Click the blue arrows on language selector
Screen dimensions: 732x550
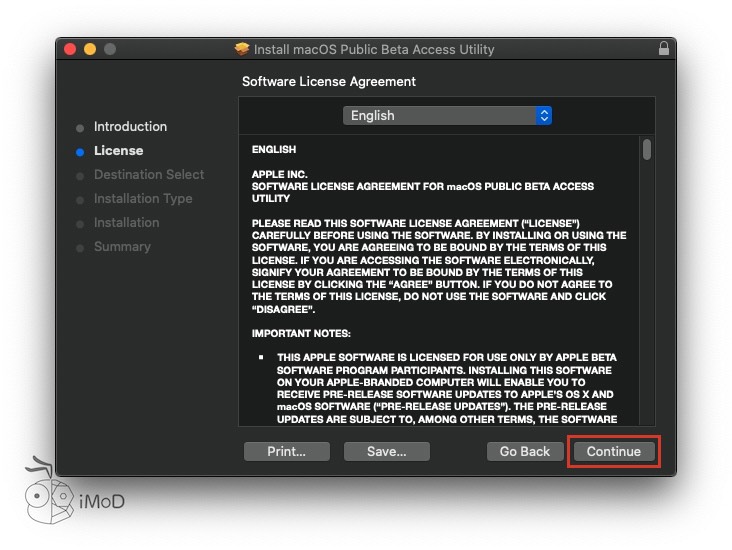(544, 116)
